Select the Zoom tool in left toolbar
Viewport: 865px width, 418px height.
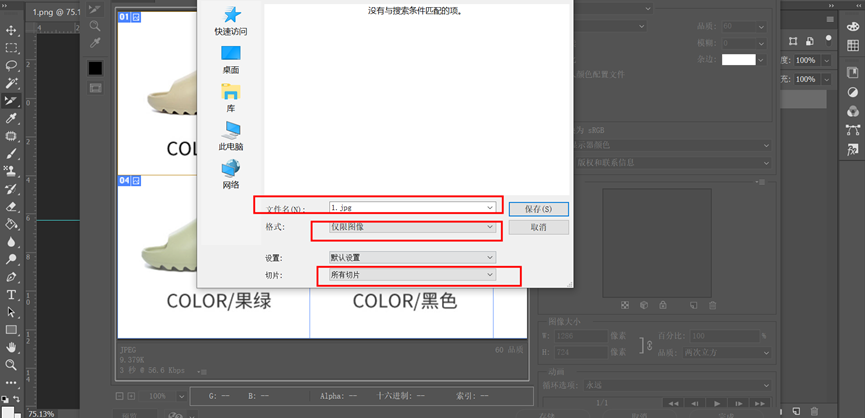point(11,365)
